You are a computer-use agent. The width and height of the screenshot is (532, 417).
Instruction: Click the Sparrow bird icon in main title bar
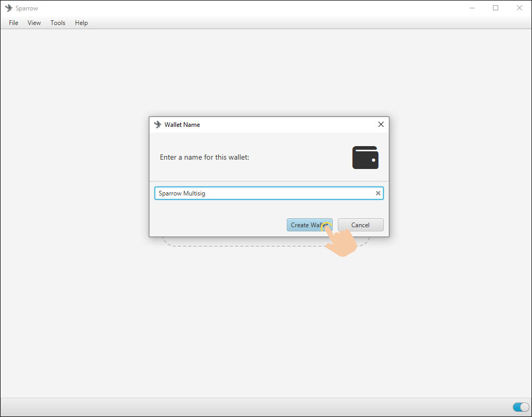point(9,8)
